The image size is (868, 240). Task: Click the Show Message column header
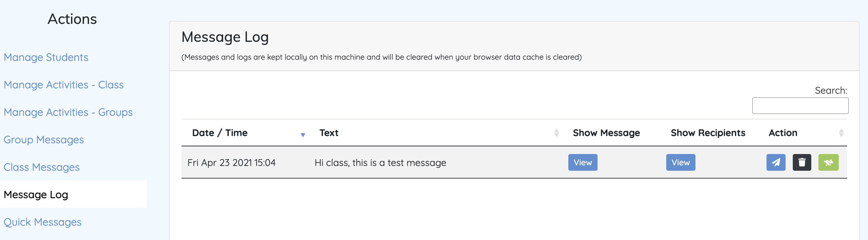point(606,133)
